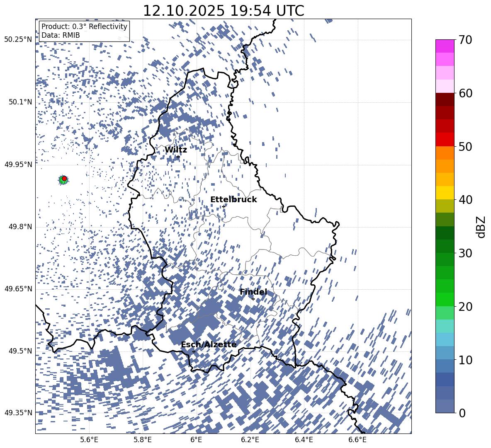The width and height of the screenshot is (491, 448).
Task: Click the cross marker below Esch/Alzette
Action: pos(194,351)
